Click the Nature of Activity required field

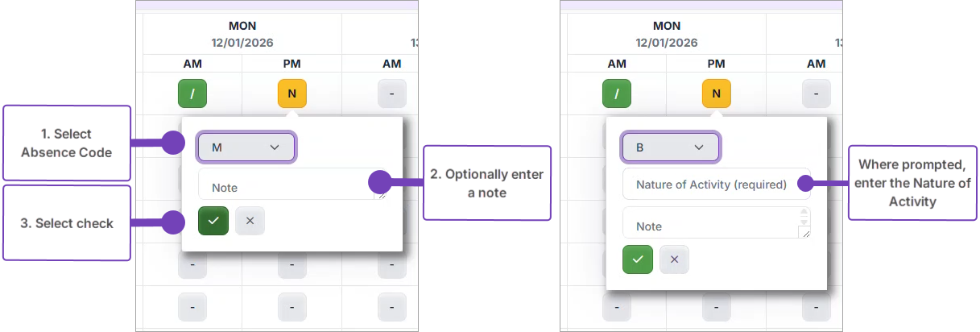tap(715, 185)
